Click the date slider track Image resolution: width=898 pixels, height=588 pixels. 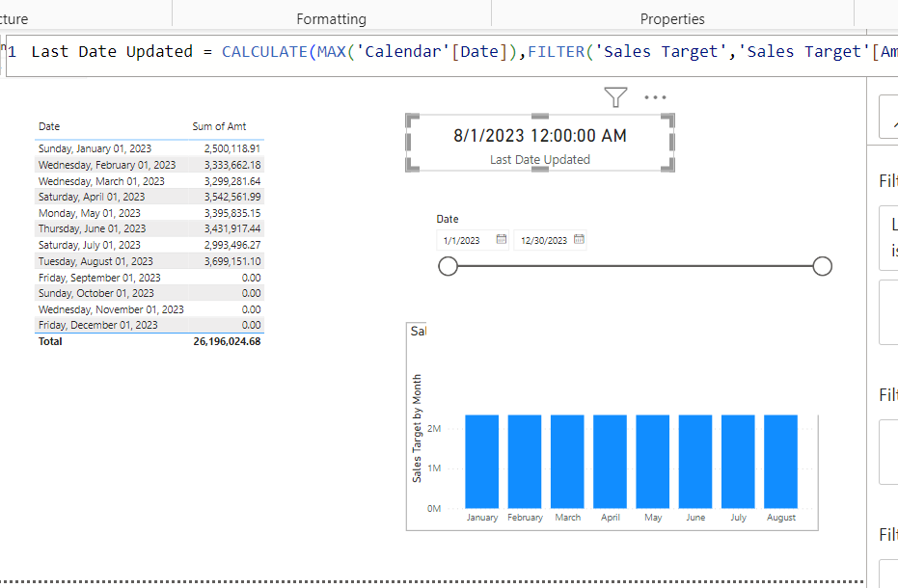635,266
